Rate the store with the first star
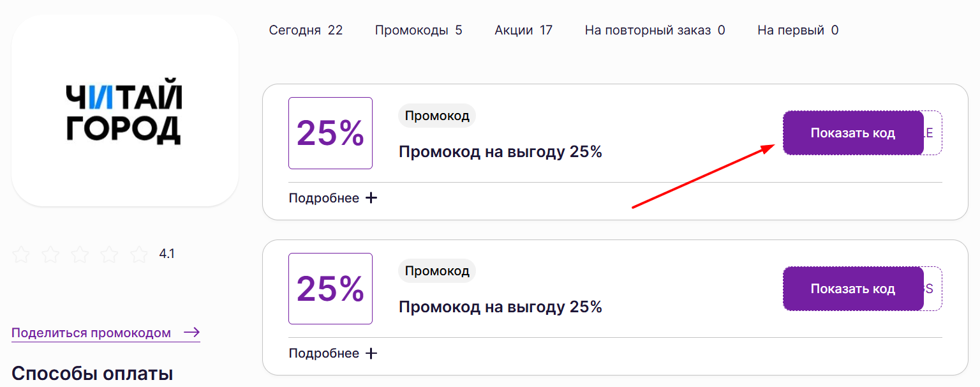980x387 pixels. [21, 254]
